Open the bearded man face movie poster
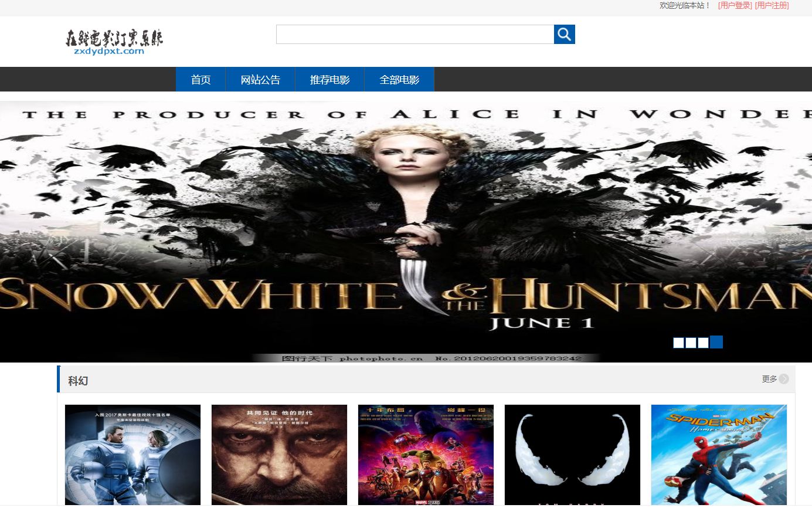Viewport: 812px width, 508px height. click(279, 455)
